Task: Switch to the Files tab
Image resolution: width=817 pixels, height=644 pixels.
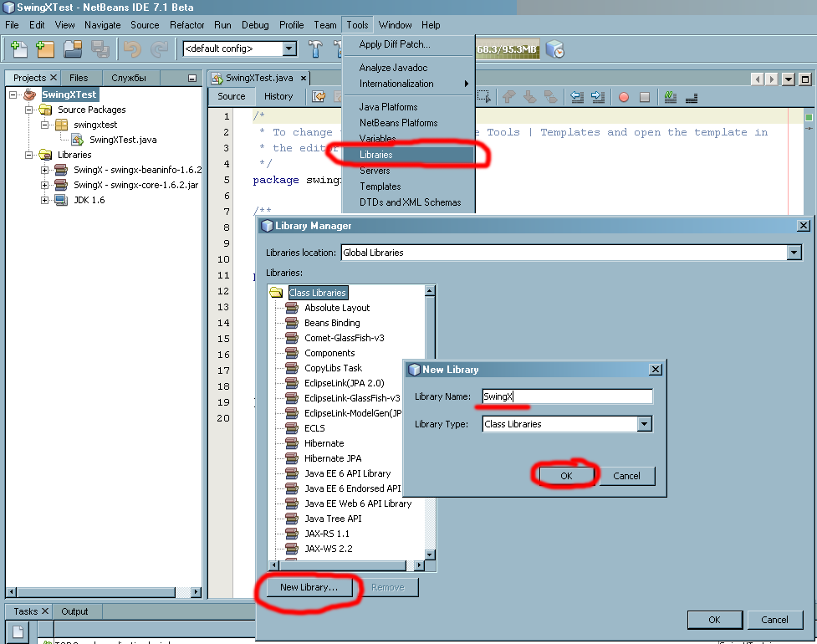Action: [79, 78]
